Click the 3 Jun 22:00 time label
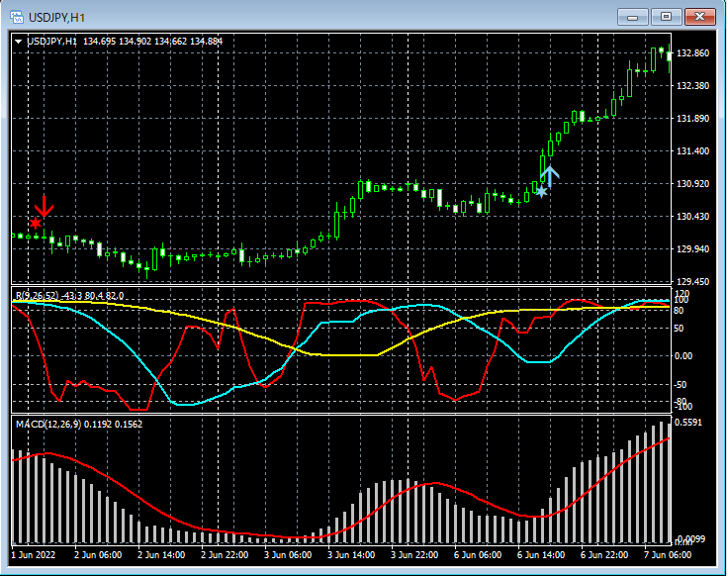The image size is (728, 576). click(x=414, y=555)
